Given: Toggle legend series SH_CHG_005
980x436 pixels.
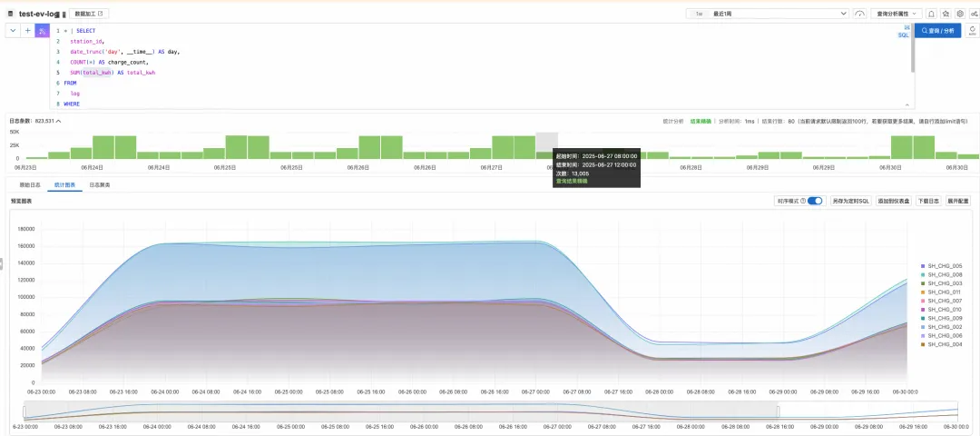Looking at the screenshot, I should (x=941, y=266).
